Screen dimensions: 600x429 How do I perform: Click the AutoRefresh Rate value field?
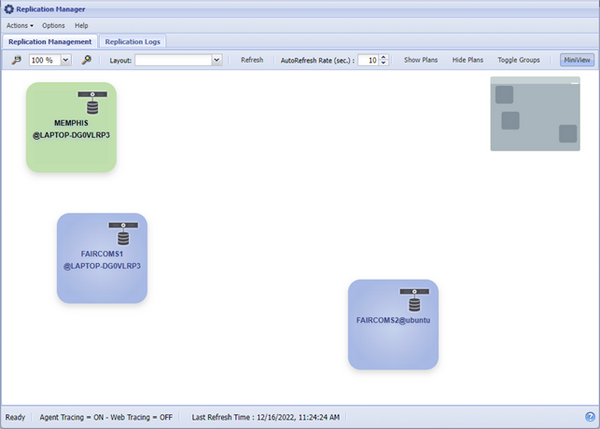pyautogui.click(x=368, y=60)
